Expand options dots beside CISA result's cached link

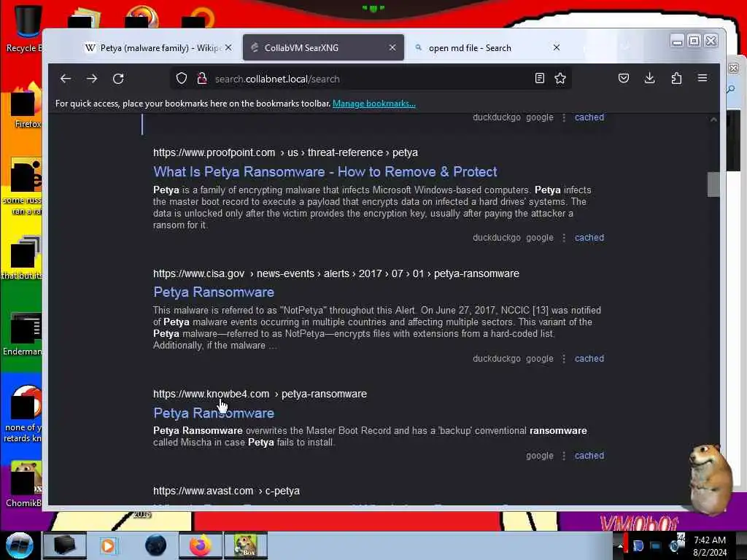[564, 359]
